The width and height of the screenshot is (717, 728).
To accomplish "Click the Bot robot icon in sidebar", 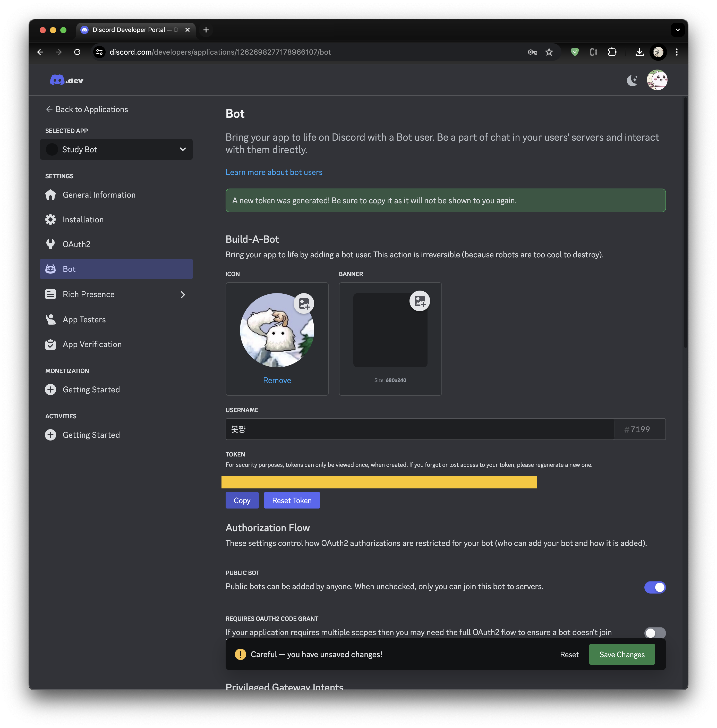I will [x=50, y=269].
